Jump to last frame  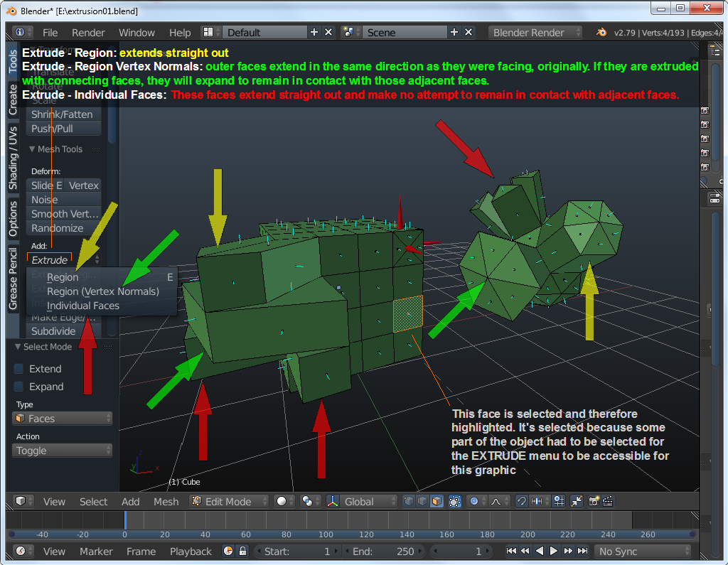coord(582,551)
